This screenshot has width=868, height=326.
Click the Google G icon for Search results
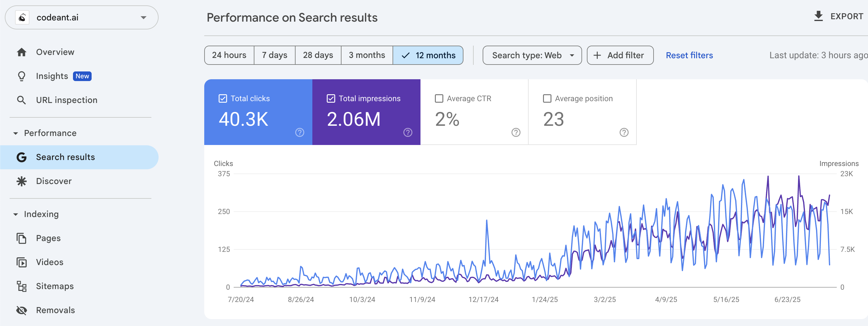pyautogui.click(x=22, y=157)
